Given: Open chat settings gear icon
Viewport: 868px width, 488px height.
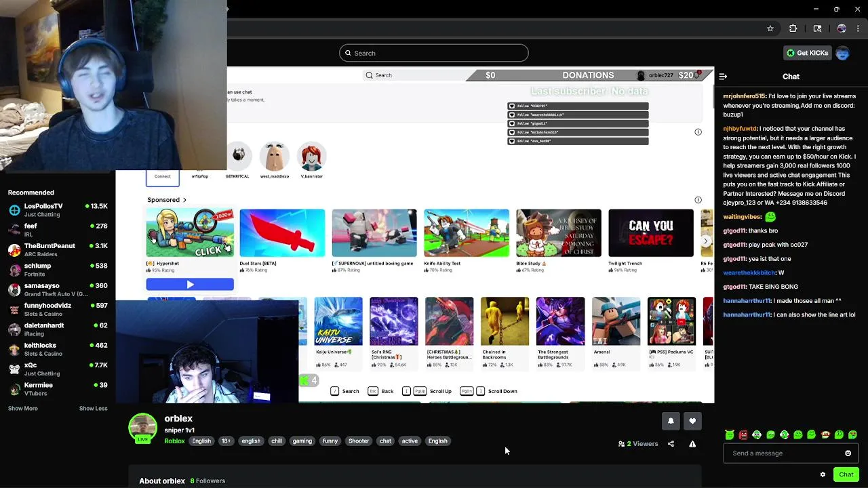Looking at the screenshot, I should coord(823,474).
